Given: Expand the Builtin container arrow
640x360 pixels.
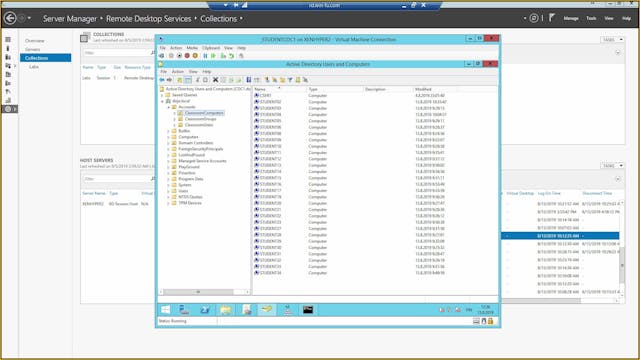Looking at the screenshot, I should [169, 131].
